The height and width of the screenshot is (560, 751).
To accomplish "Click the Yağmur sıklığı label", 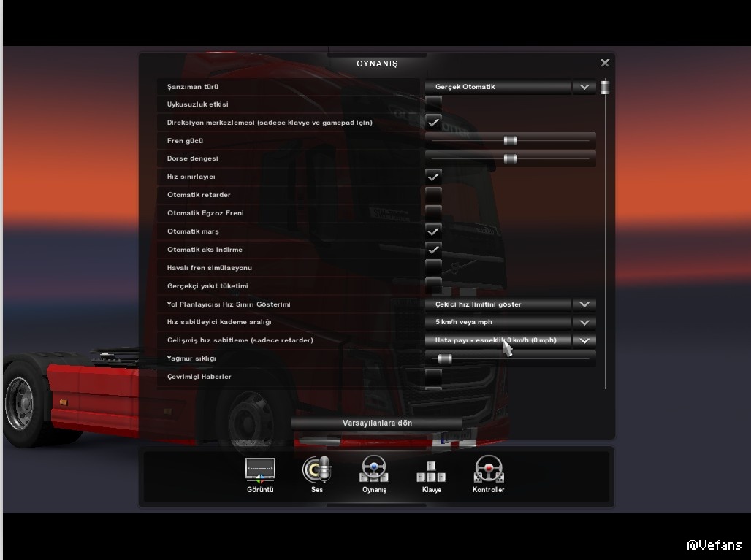I will pyautogui.click(x=191, y=358).
